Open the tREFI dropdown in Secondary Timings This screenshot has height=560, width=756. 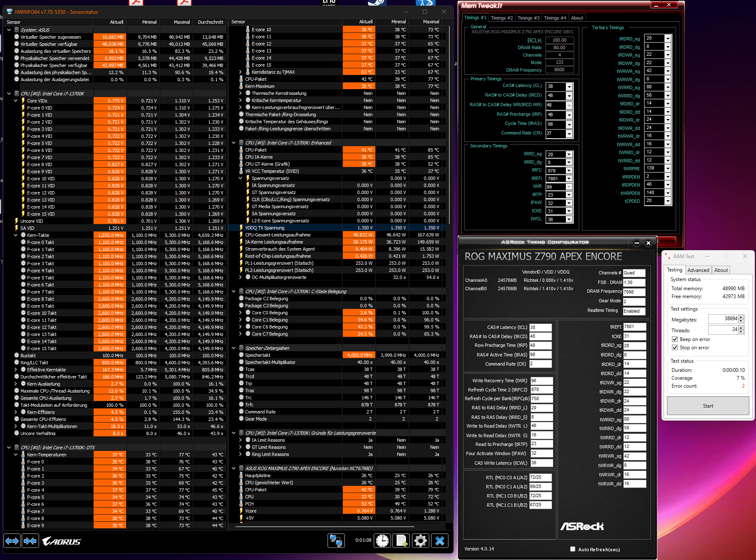569,179
